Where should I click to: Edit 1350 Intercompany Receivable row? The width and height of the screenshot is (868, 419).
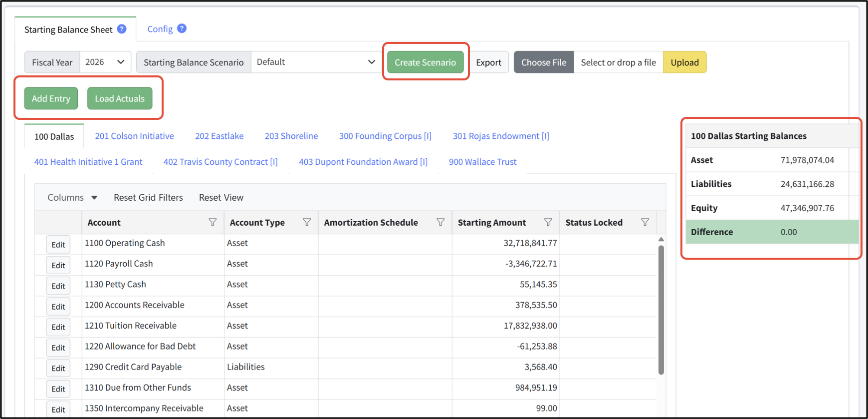58,410
